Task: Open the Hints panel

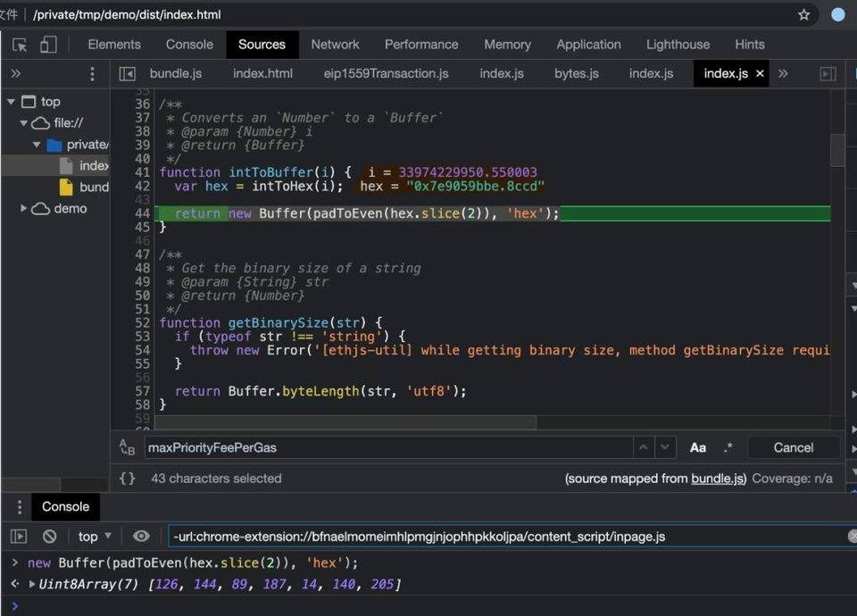Action: point(749,45)
